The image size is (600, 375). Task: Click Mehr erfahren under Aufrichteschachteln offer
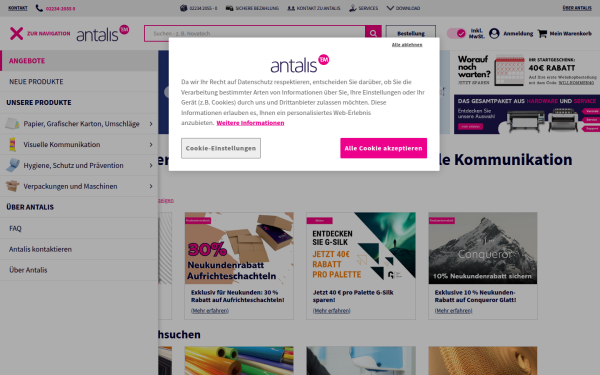tap(210, 311)
